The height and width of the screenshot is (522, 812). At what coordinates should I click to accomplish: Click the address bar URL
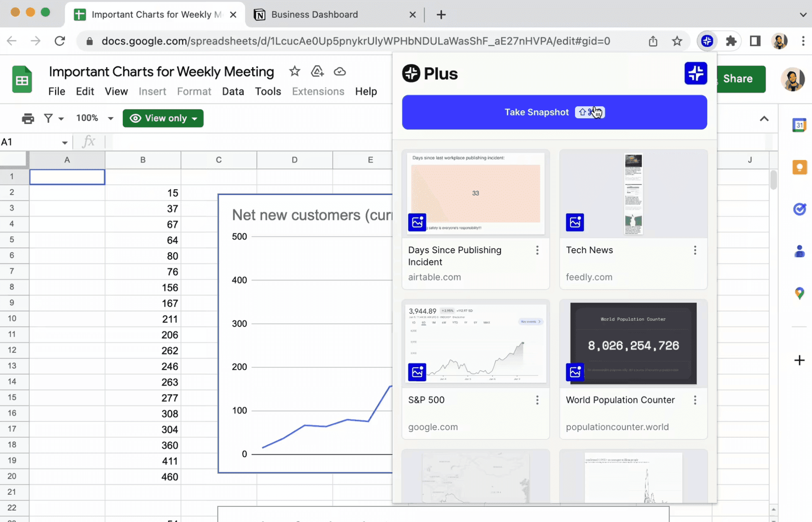coord(356,41)
